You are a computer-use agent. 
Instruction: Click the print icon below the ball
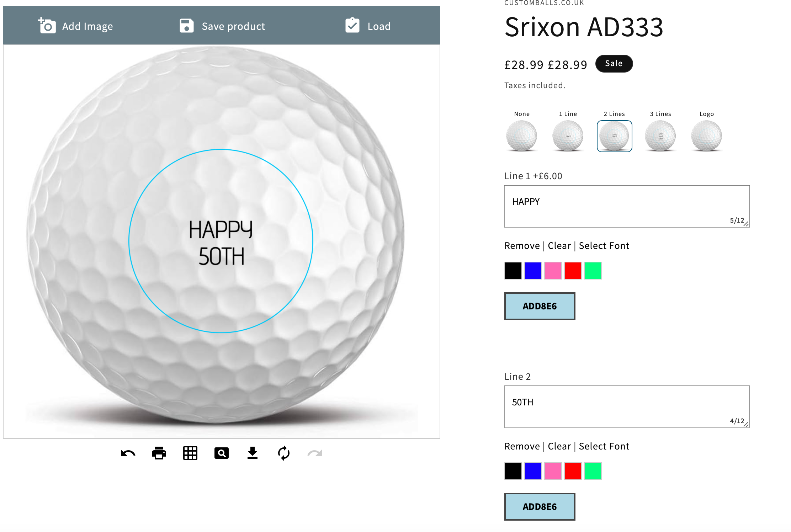coord(159,453)
